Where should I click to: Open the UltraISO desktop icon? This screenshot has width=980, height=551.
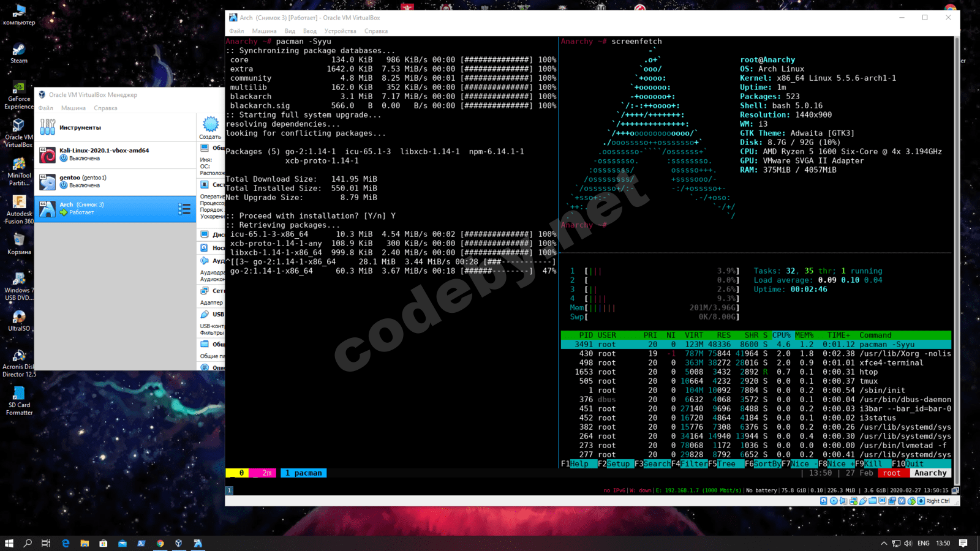[x=19, y=320]
